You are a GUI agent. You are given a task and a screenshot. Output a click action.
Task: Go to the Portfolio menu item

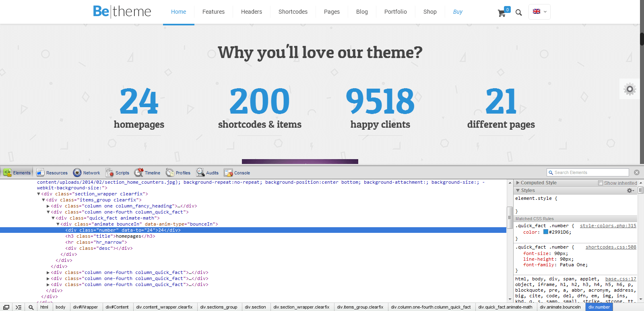point(395,12)
